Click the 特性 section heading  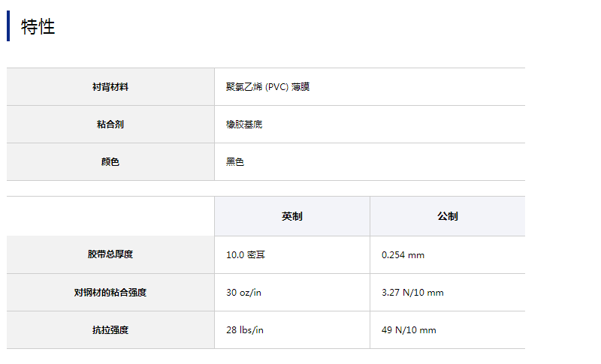38,27
